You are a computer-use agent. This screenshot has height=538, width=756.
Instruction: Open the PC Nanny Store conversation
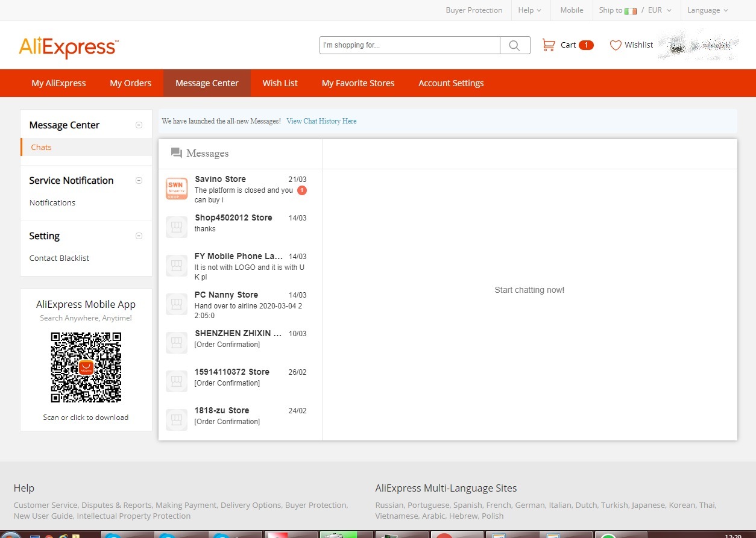click(240, 304)
